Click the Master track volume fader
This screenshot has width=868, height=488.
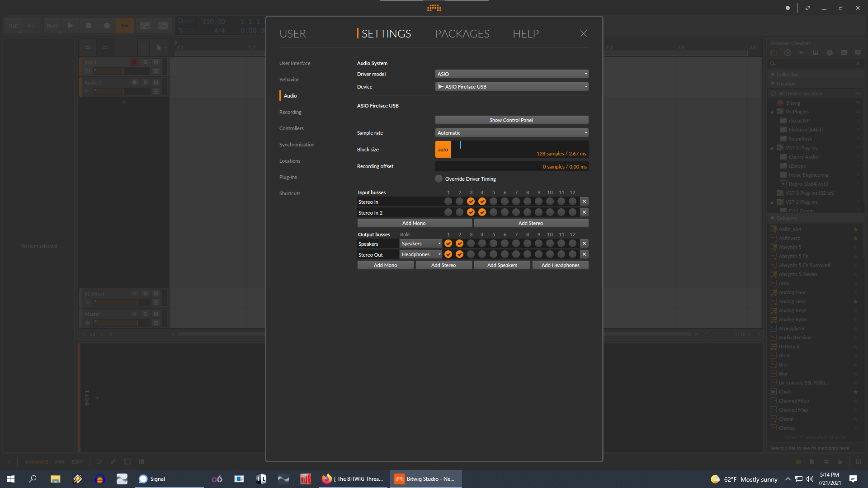(122, 323)
